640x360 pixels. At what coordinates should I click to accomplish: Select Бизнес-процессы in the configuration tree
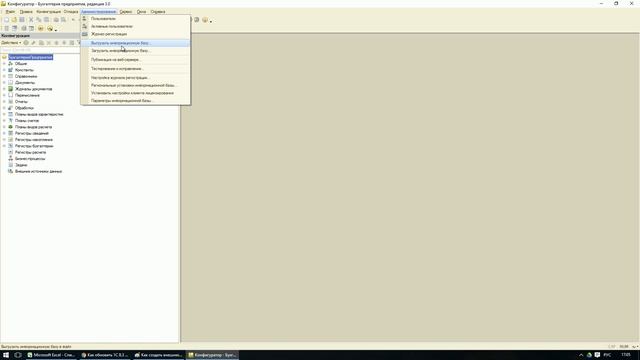30,158
